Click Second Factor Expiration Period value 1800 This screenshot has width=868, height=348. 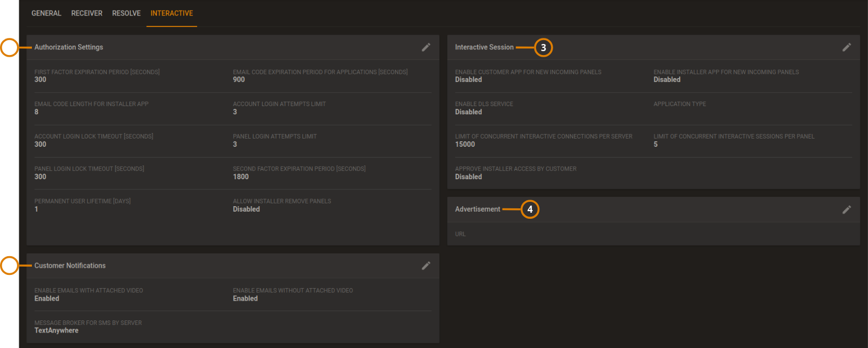(x=241, y=177)
